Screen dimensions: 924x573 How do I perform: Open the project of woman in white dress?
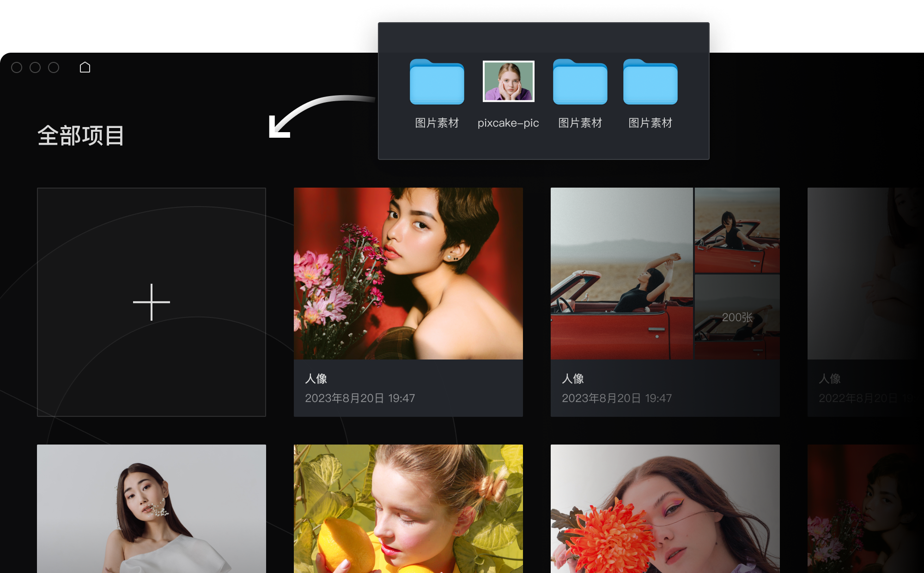152,509
